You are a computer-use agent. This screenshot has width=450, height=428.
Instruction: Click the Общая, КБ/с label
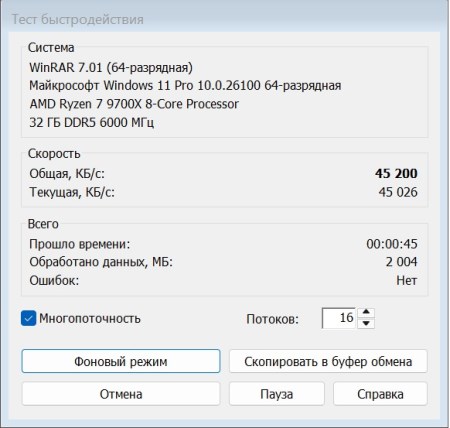pyautogui.click(x=67, y=174)
